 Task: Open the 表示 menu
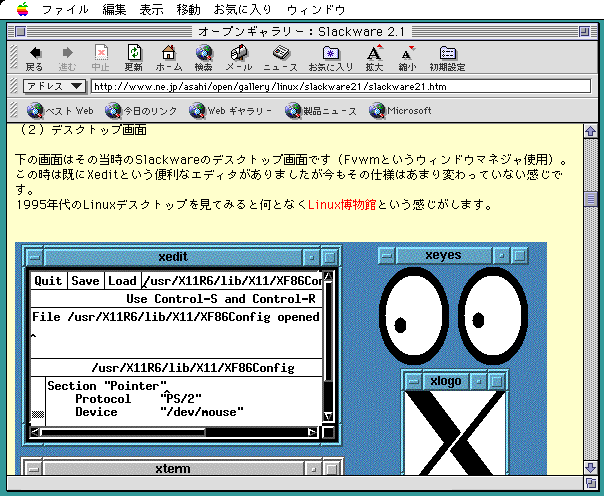tap(151, 9)
